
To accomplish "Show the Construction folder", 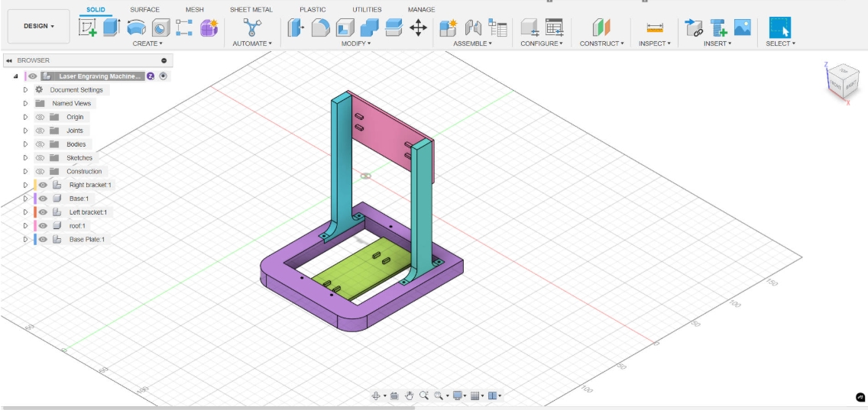I will coord(40,172).
